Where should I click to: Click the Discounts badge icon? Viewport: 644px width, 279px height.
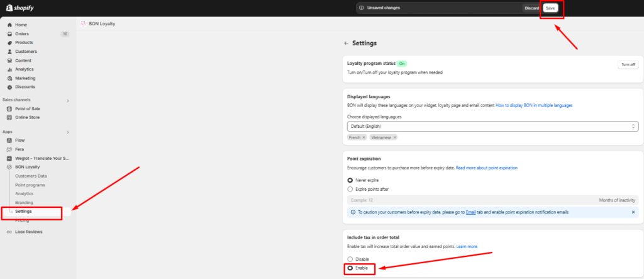pos(9,88)
